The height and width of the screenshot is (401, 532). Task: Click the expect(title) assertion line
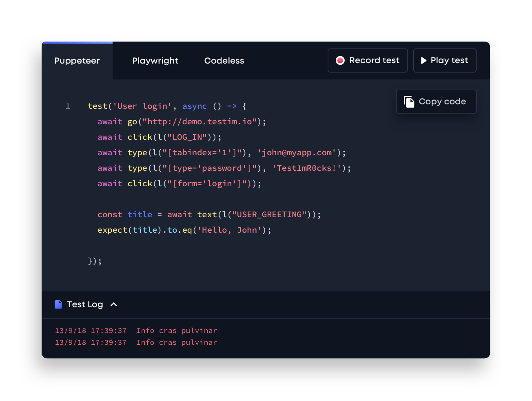coord(184,230)
